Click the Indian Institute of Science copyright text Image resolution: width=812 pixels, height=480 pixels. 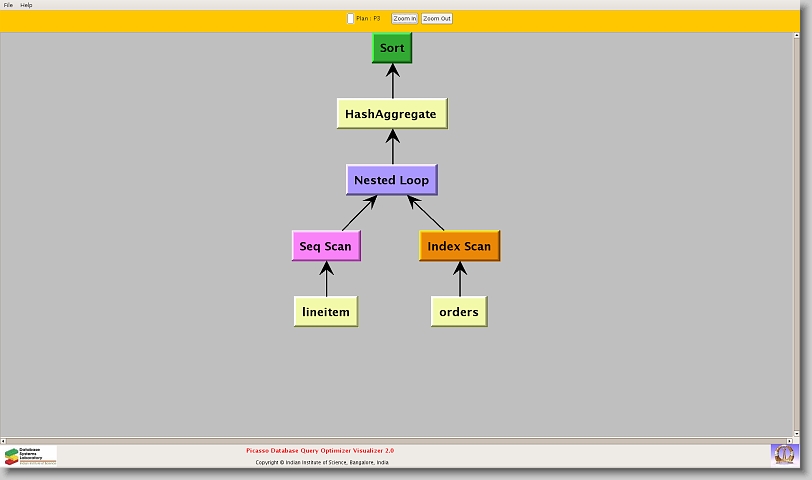pos(322,463)
